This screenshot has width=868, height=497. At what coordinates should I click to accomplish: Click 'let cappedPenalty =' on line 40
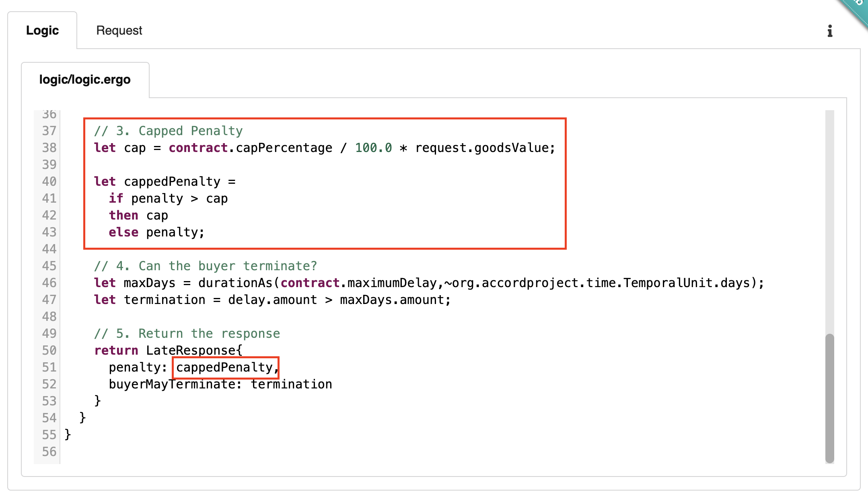tap(165, 181)
